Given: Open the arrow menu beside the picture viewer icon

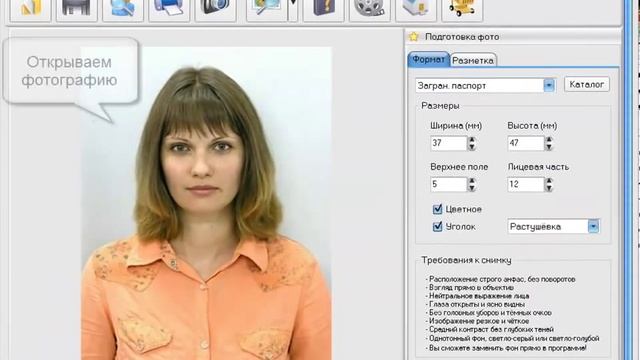Looking at the screenshot, I should [x=293, y=9].
